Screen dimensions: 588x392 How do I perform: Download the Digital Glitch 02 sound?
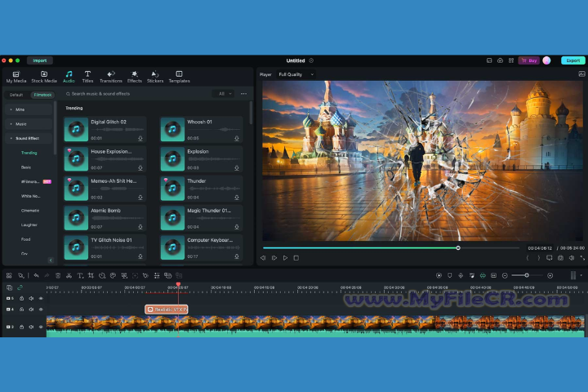click(140, 138)
